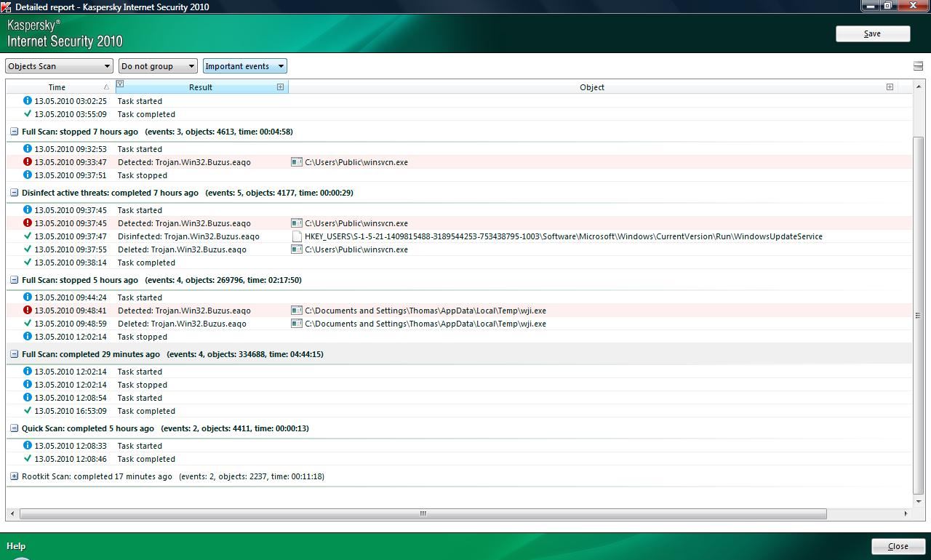Click the green check icon at 09:48:59
The image size is (931, 560).
(x=28, y=324)
